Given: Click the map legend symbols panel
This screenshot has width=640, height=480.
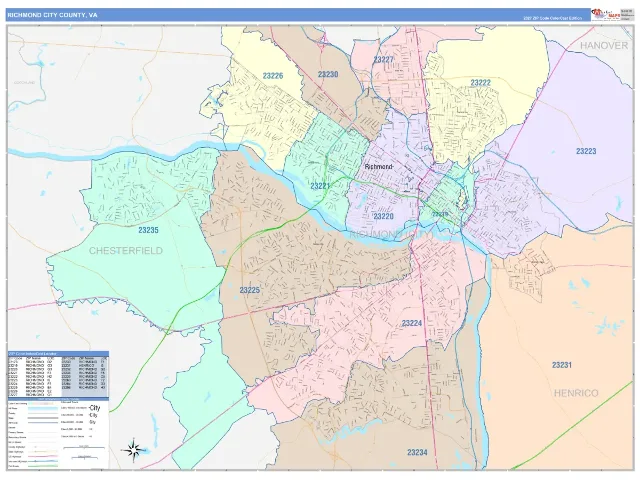Looking at the screenshot, I should tap(58, 434).
